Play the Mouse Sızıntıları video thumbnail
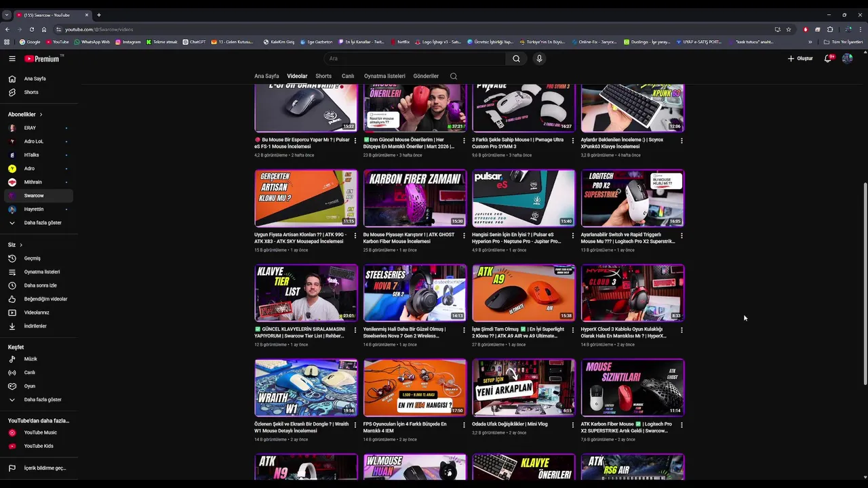 pos(633,388)
